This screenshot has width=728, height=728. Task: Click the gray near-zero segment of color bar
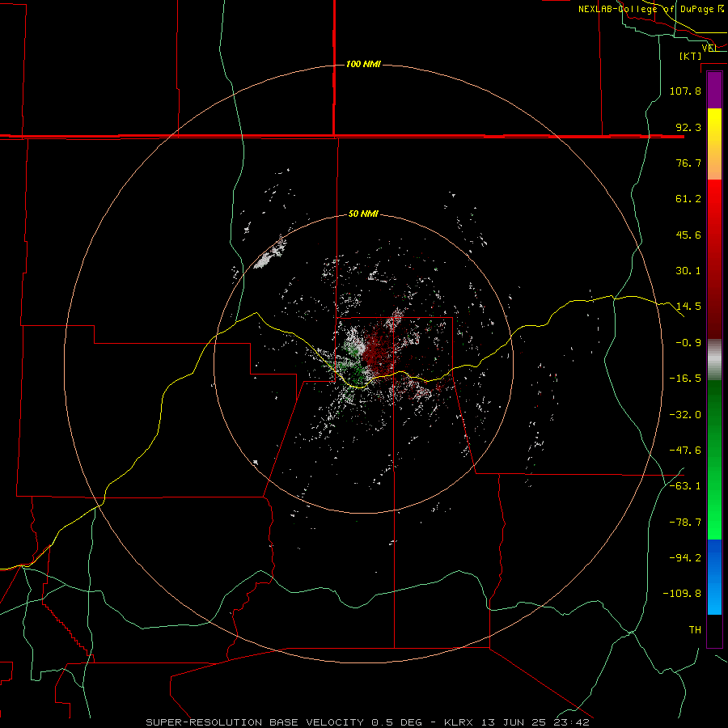click(714, 360)
